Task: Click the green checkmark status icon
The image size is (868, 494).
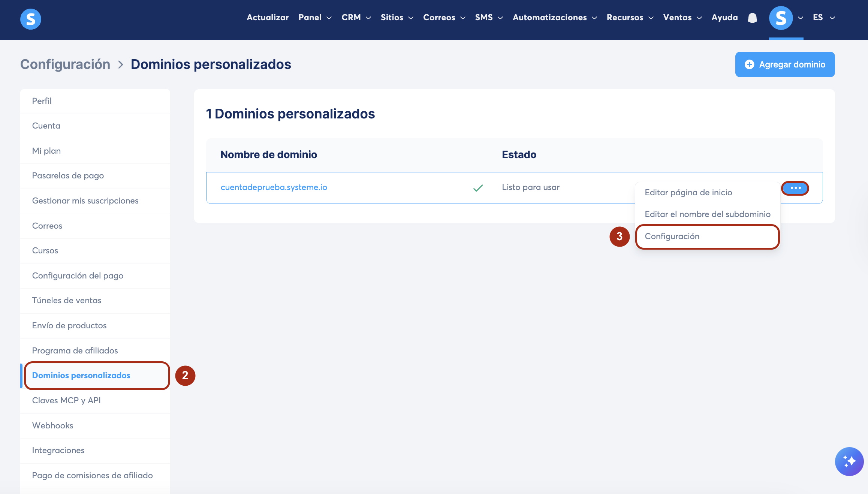Action: (478, 188)
